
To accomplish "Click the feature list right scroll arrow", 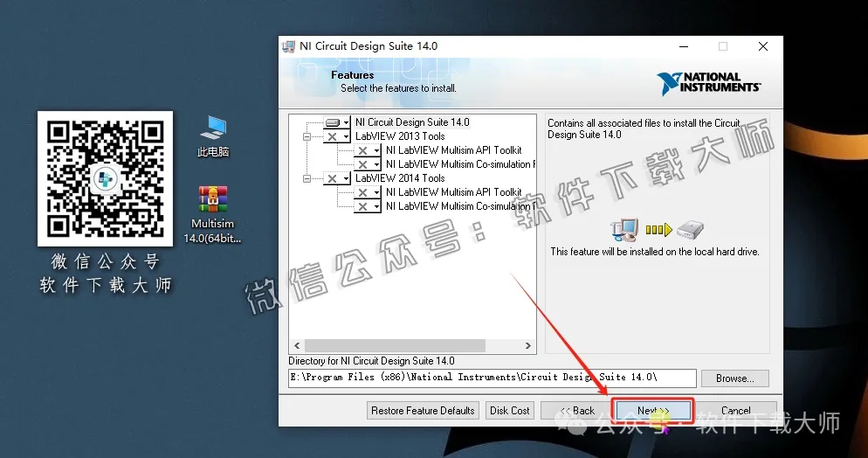I will pos(527,345).
